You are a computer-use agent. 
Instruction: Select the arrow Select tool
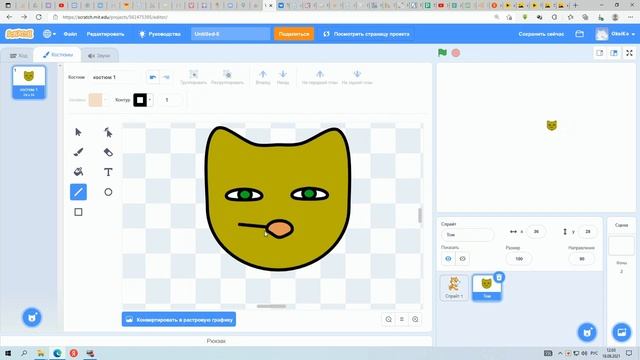point(78,132)
